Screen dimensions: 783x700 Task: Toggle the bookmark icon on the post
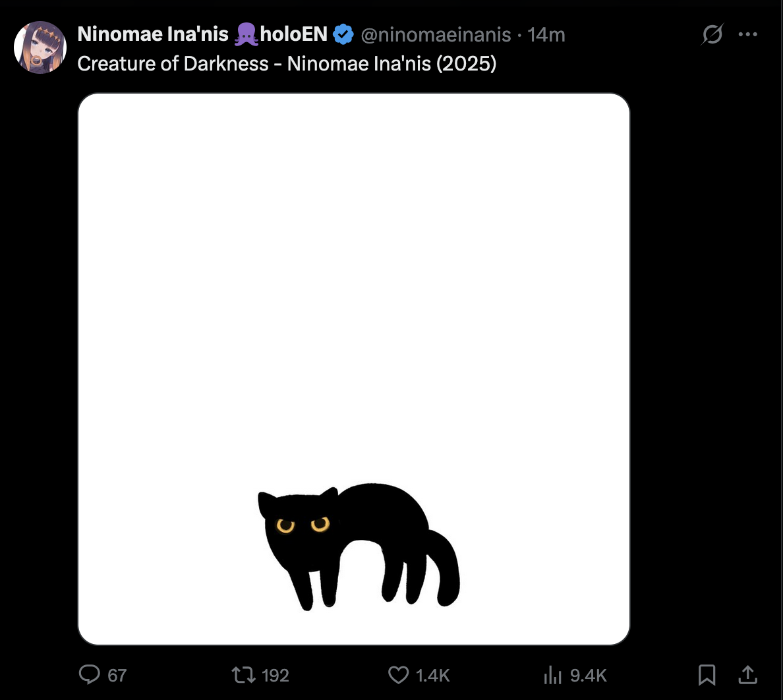707,675
